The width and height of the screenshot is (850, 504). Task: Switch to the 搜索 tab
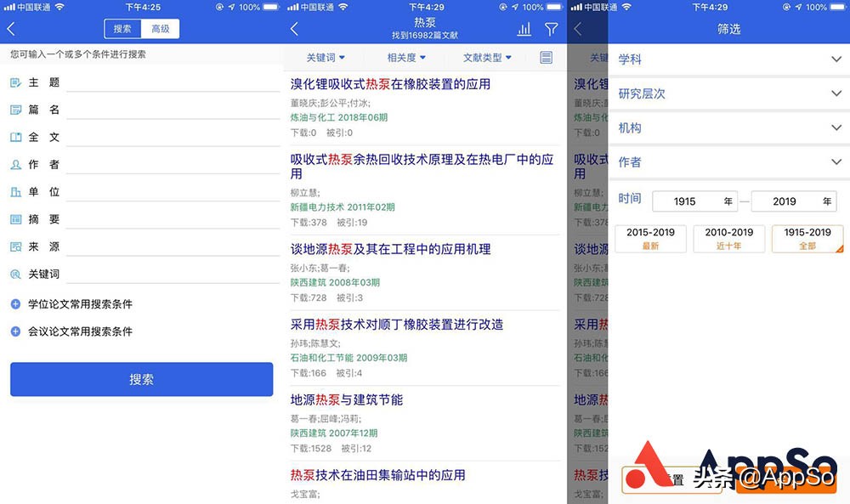121,28
